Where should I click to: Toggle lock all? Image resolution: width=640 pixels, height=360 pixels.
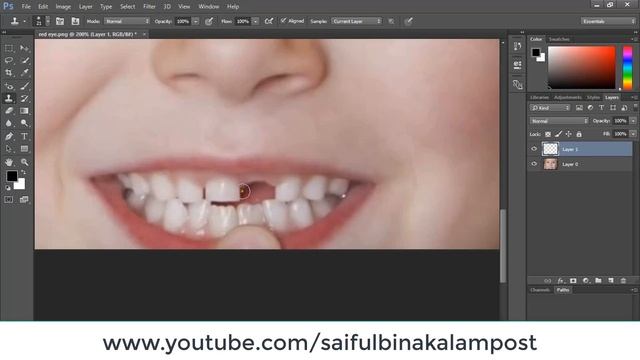point(579,134)
